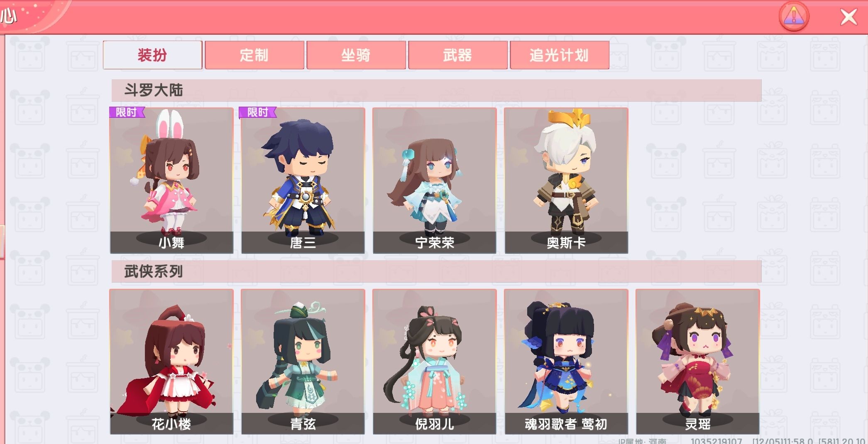Pick the 宁荣荣 character skin

[435, 181]
